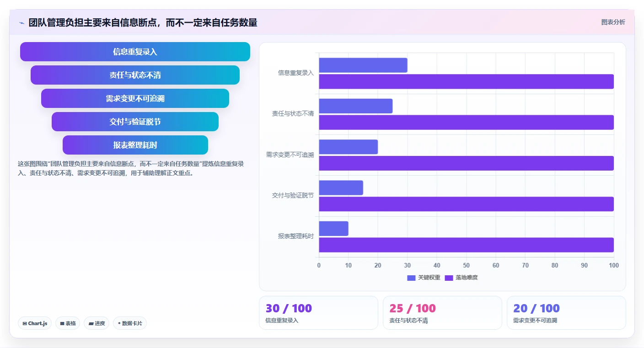
Task: Click the lightning icon beside the title
Action: pyautogui.click(x=21, y=23)
